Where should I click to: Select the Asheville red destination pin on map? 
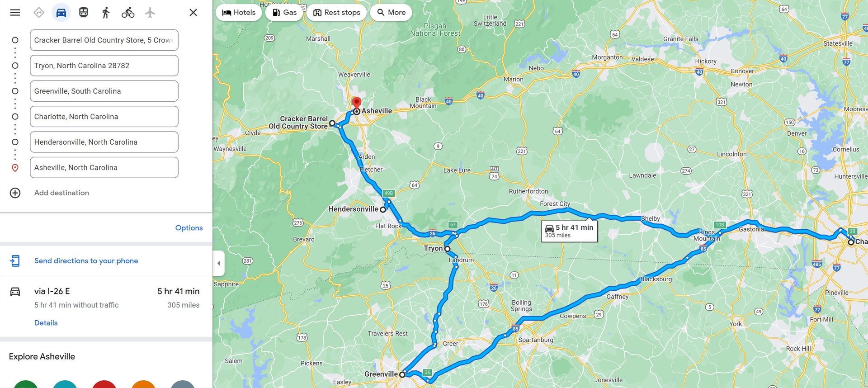(x=357, y=102)
